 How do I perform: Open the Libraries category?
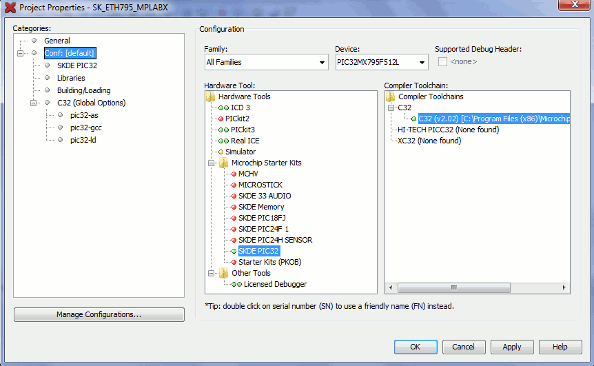pos(71,78)
